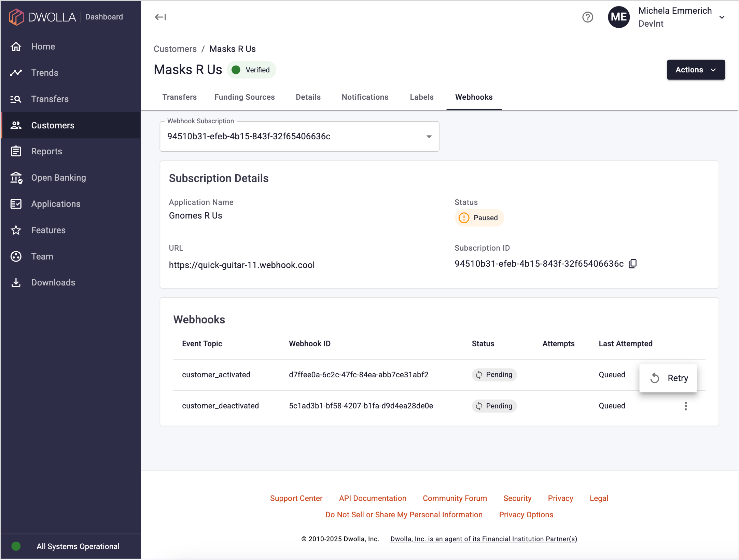The image size is (739, 560).
Task: Open the help question mark icon
Action: click(x=588, y=17)
